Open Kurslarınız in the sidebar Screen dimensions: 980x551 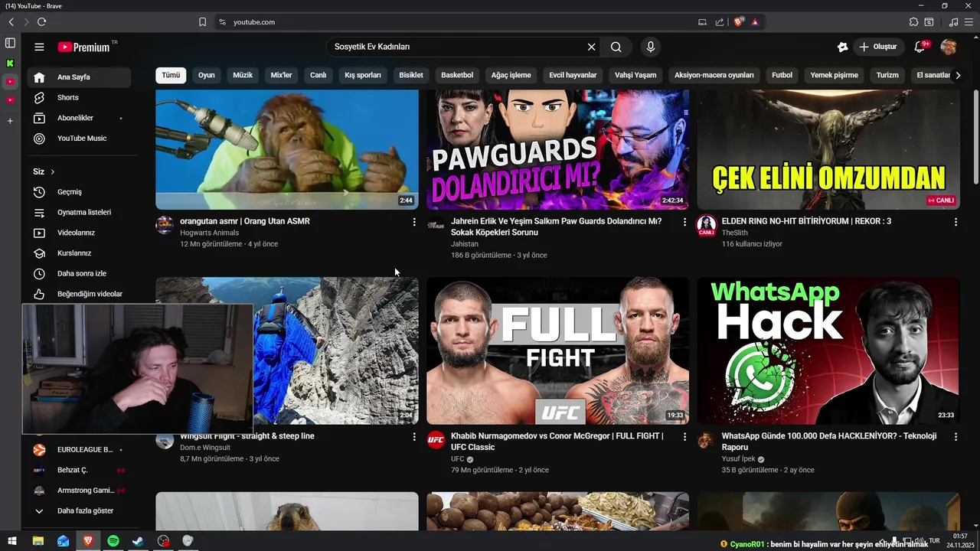pyautogui.click(x=79, y=253)
